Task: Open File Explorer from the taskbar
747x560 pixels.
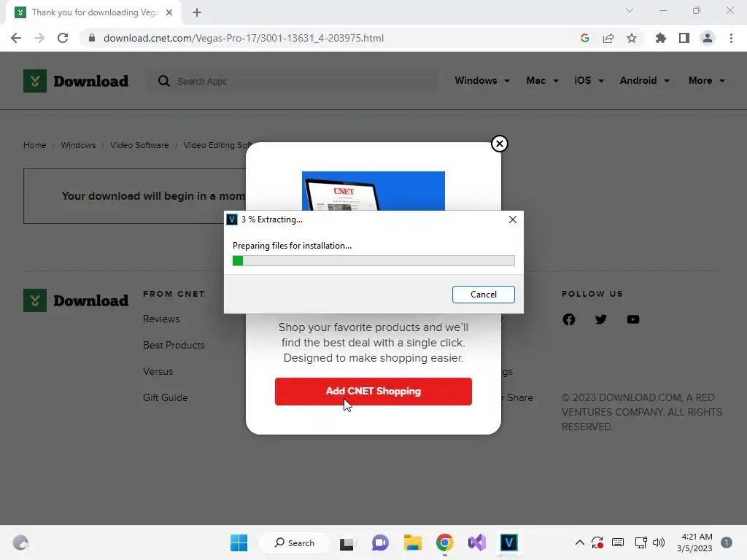Action: tap(413, 542)
